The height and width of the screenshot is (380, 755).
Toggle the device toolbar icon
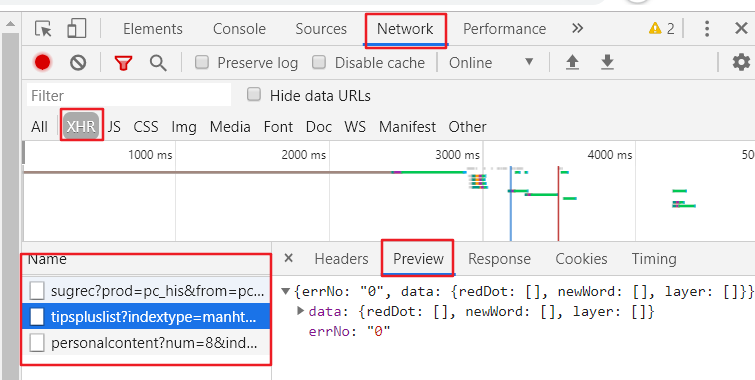coord(77,28)
